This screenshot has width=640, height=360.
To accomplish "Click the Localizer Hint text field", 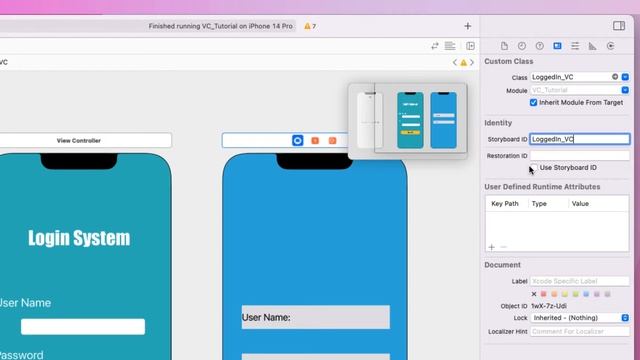I will (x=580, y=331).
